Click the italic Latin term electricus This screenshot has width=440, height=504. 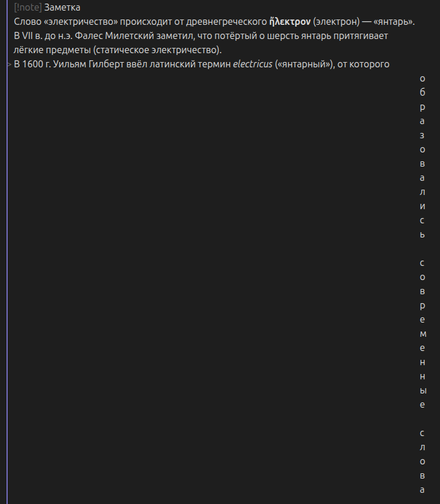[x=253, y=64]
